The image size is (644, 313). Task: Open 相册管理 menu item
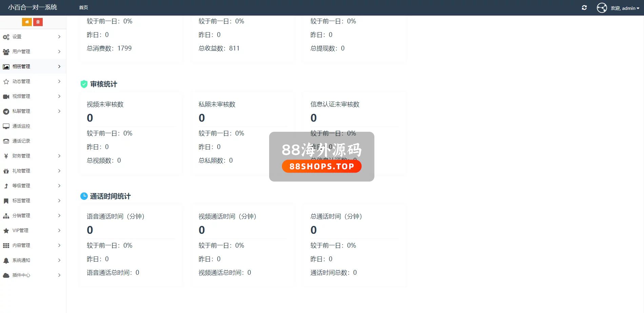tap(21, 66)
